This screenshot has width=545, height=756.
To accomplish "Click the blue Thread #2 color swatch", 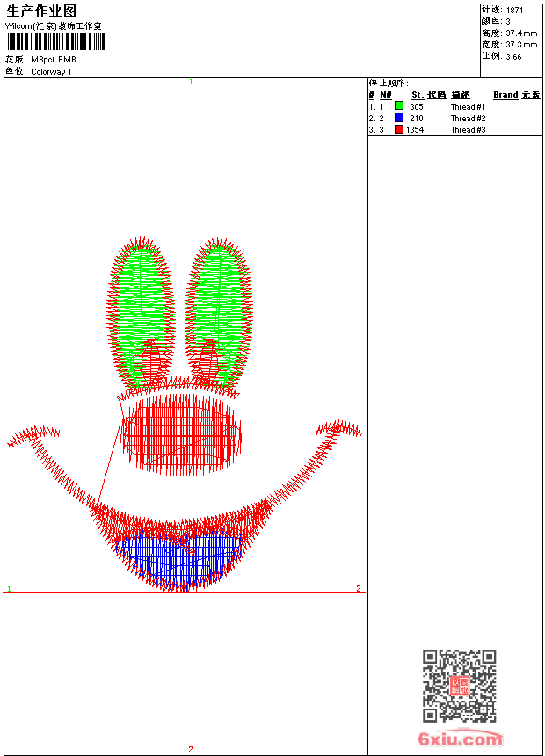I will 399,117.
